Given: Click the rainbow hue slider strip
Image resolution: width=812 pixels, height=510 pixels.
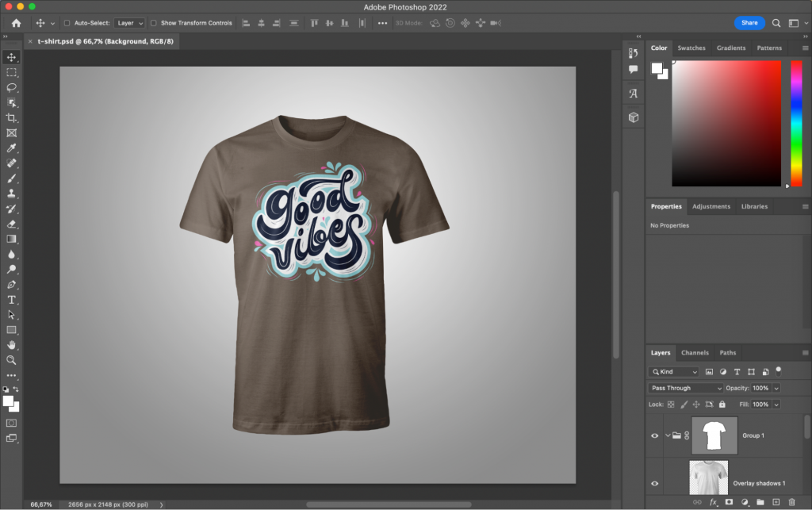Looking at the screenshot, I should point(796,123).
